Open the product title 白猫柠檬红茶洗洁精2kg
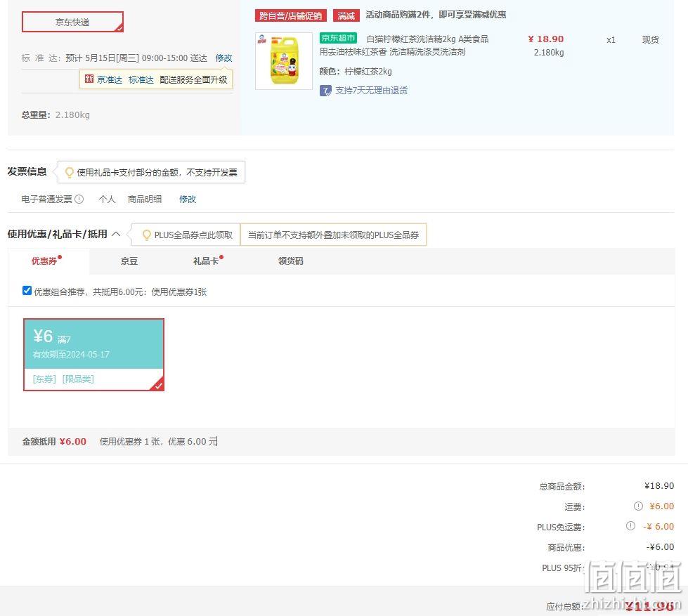 pyautogui.click(x=411, y=39)
